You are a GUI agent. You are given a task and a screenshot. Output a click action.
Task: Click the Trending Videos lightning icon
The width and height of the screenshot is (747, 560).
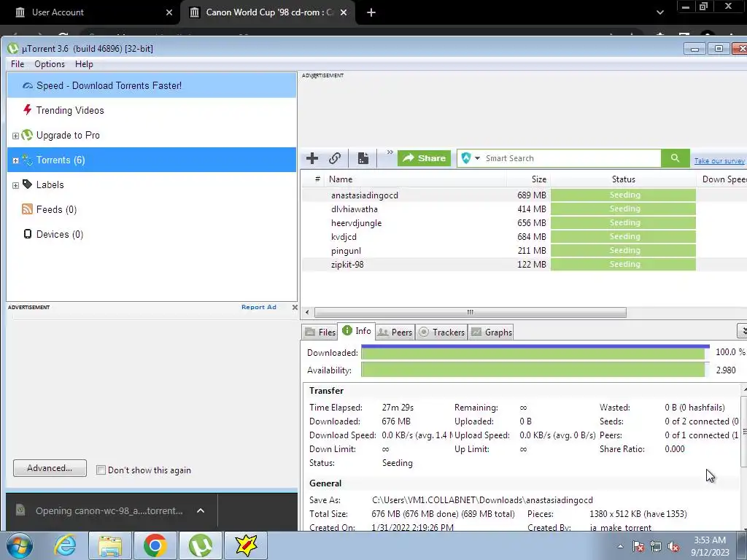27,110
